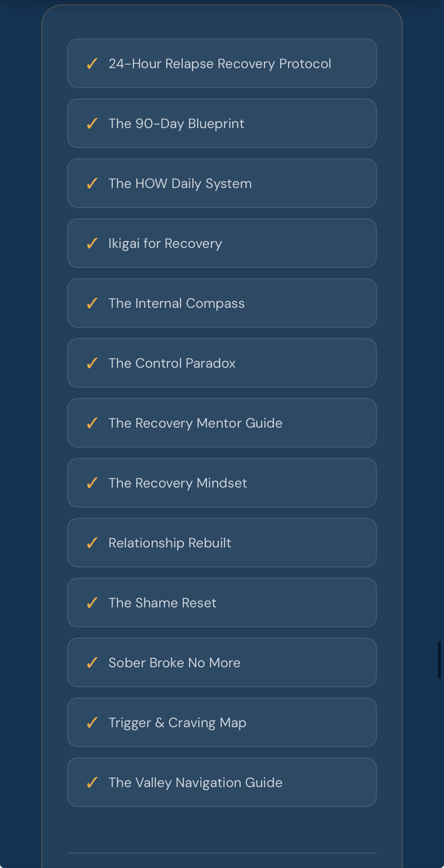This screenshot has height=868, width=444.
Task: Choose The Internal Compass list label
Action: 176,303
